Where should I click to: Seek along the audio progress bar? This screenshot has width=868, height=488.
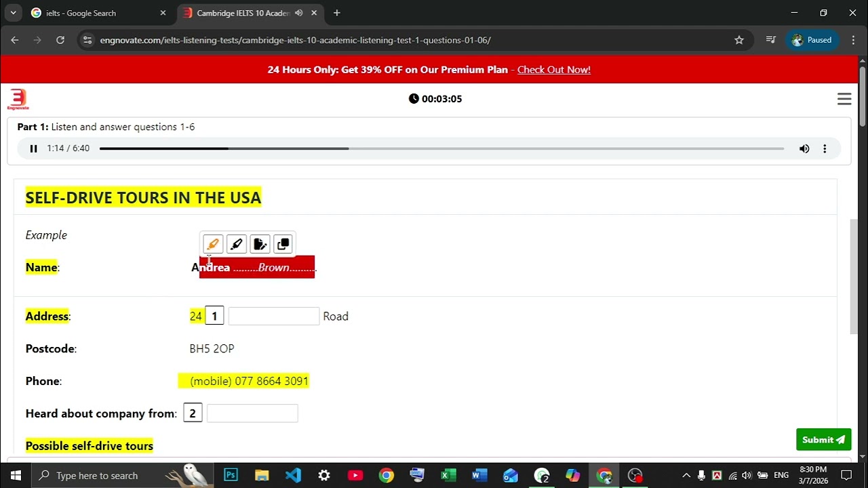[x=441, y=148]
